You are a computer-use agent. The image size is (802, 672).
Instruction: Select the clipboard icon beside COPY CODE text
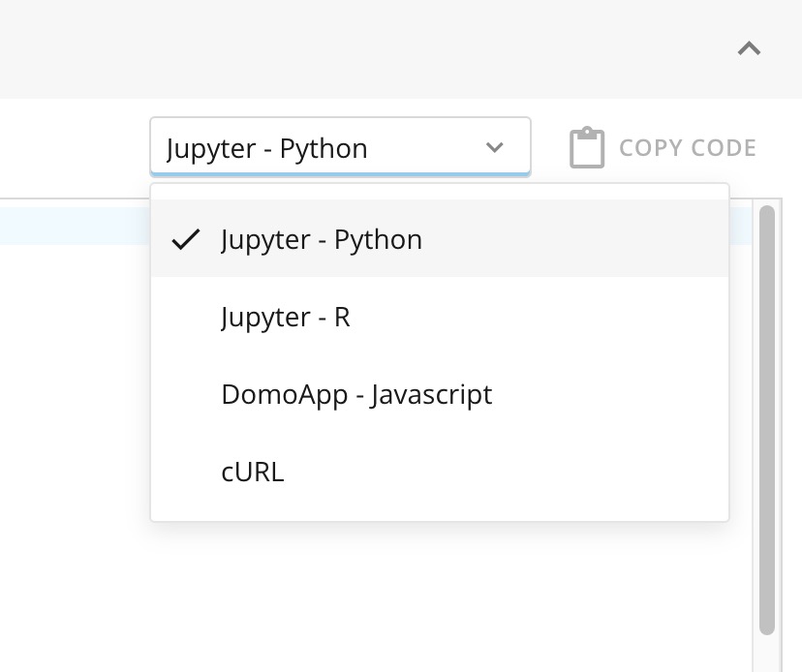(x=586, y=147)
